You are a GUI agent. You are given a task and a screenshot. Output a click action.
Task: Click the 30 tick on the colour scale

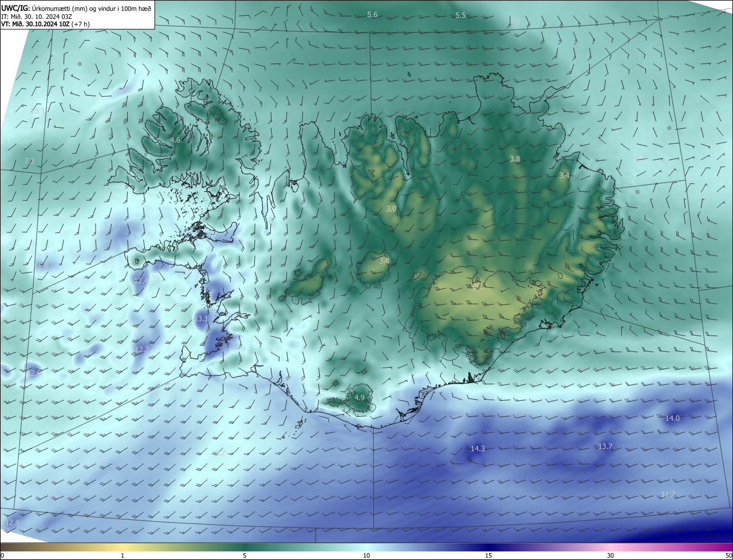(610, 556)
